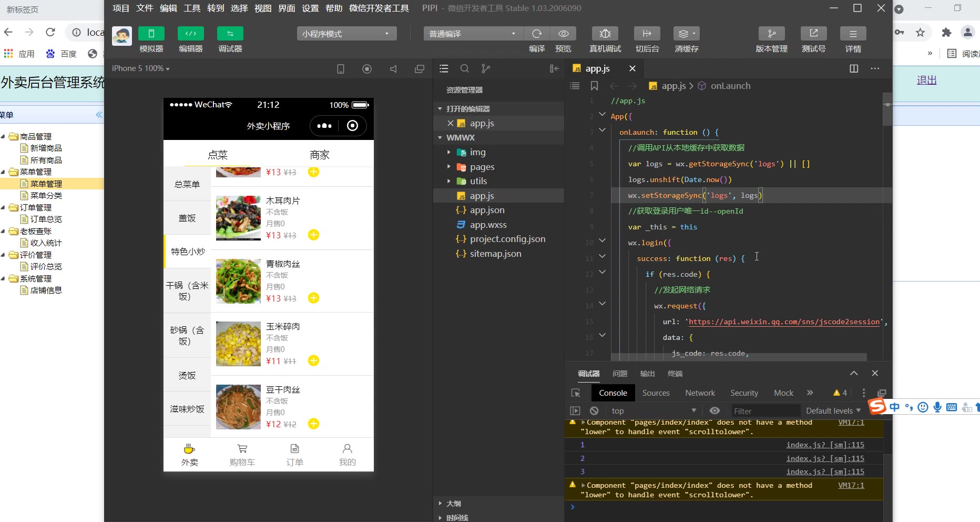Click the 退出 logout link in the browser
Viewport: 980px width, 522px height.
click(x=927, y=80)
